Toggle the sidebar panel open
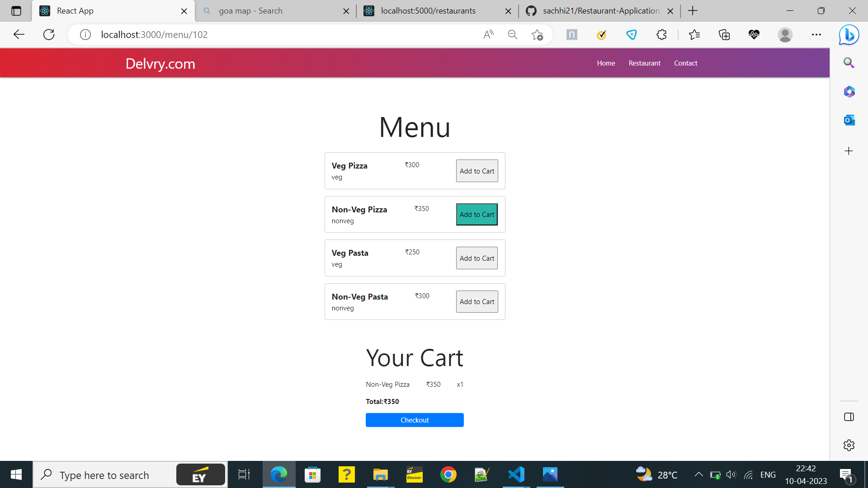Image resolution: width=868 pixels, height=488 pixels. pos(849,417)
